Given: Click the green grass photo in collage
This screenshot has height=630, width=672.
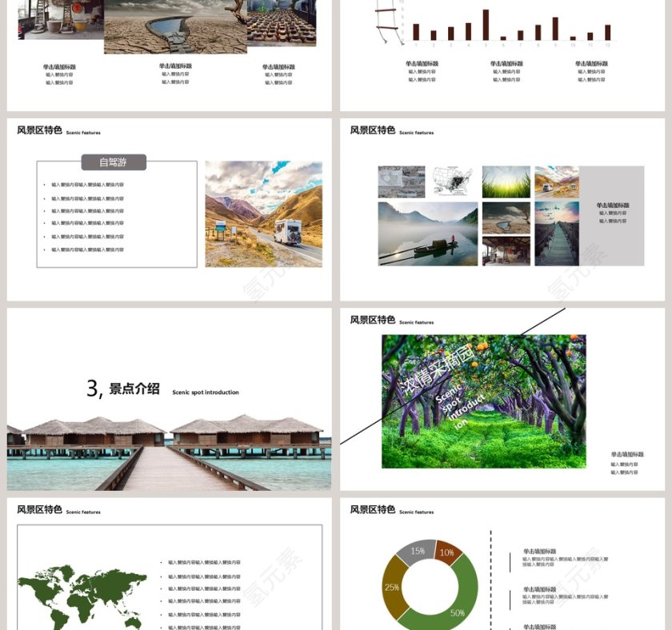Looking at the screenshot, I should click(x=506, y=181).
